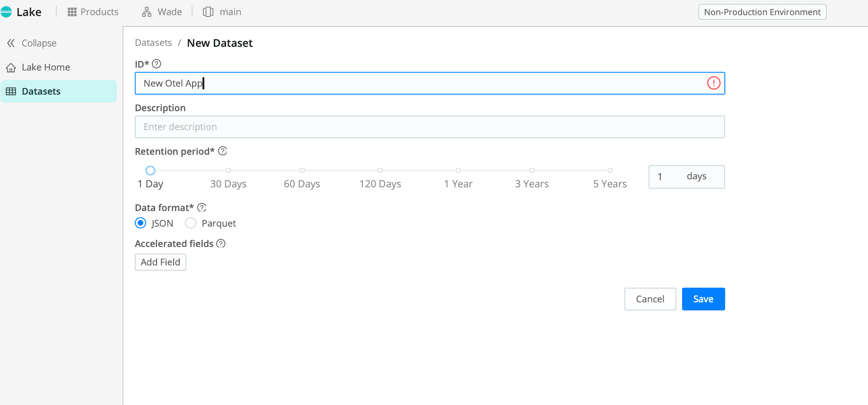
Task: Open Datasets in the sidebar
Action: 41,91
